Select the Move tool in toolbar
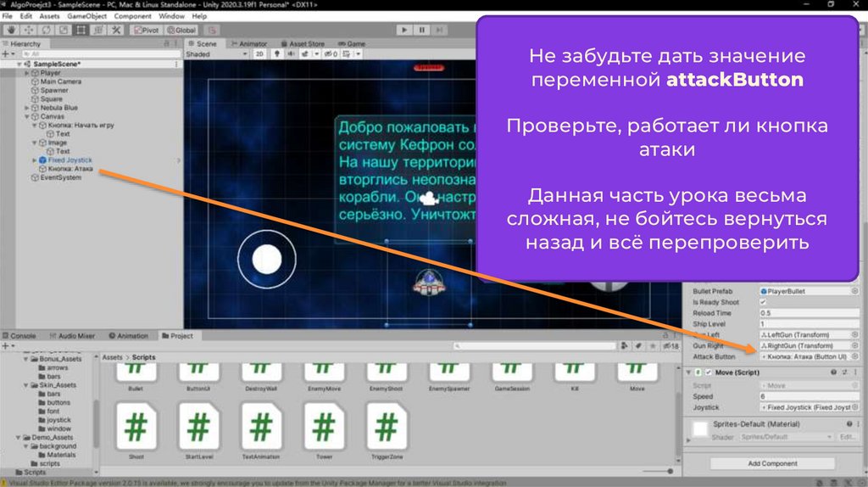 tap(28, 30)
